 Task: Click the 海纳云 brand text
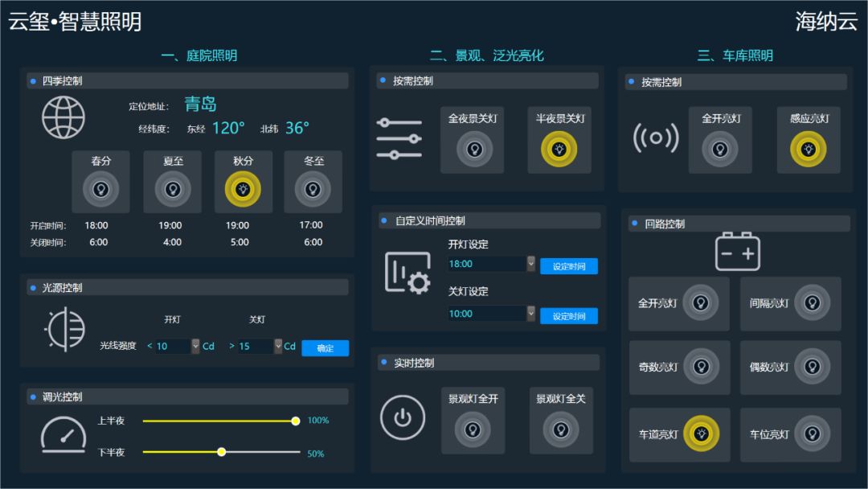826,22
